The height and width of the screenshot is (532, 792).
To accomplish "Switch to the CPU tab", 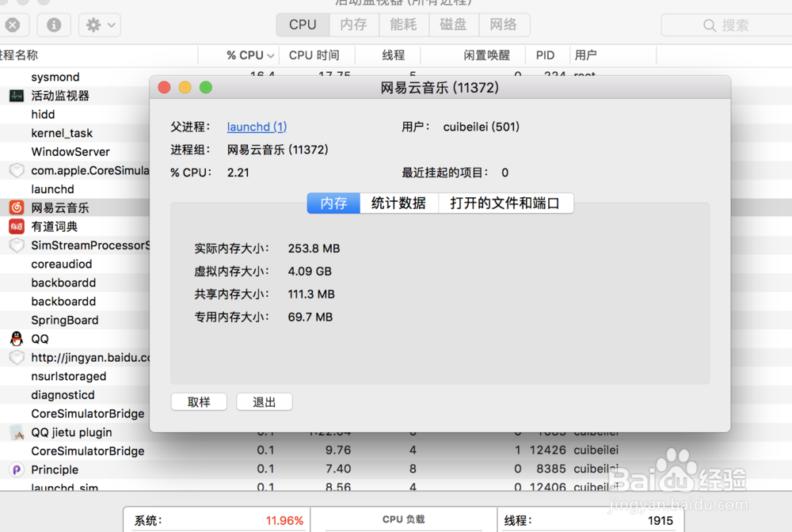I will point(303,25).
